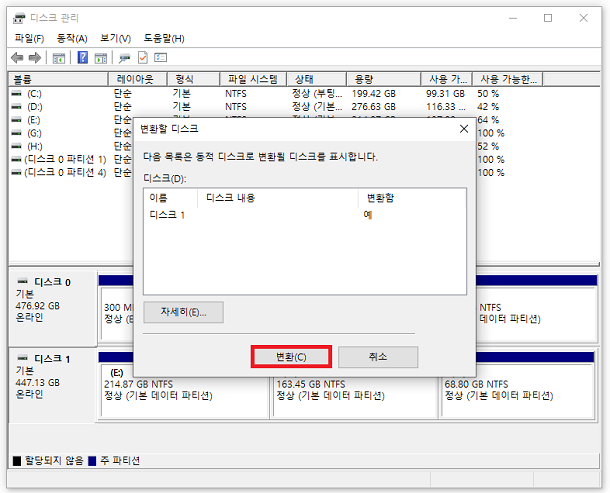Sort by the 상태 column header
This screenshot has width=610, height=493.
tap(316, 79)
